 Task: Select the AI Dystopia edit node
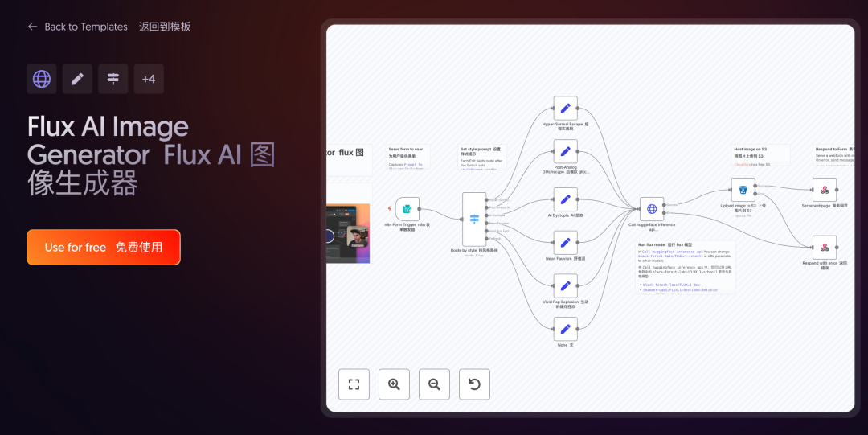[x=565, y=199]
